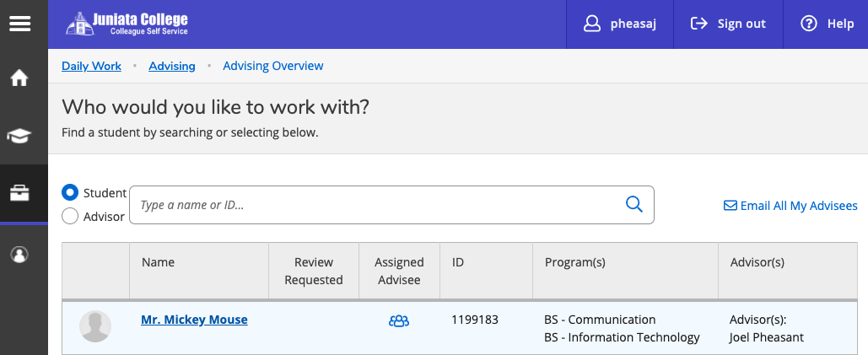
Task: Open the Help page
Action: click(x=827, y=24)
